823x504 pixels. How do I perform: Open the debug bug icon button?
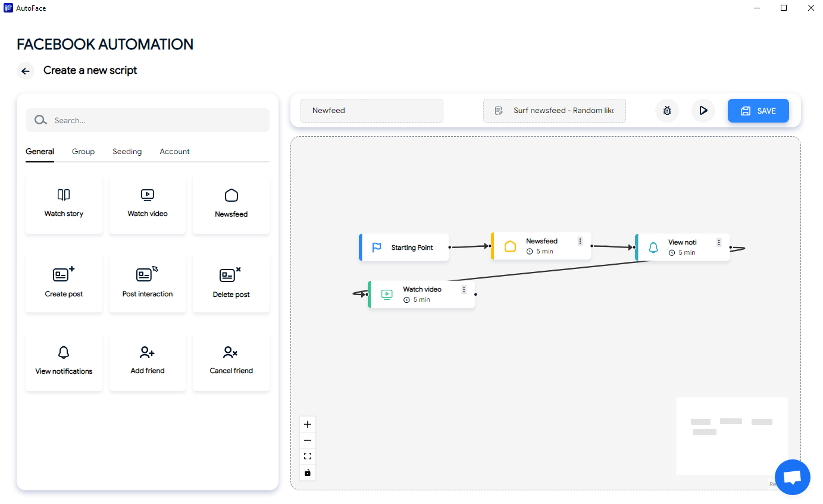click(x=667, y=111)
